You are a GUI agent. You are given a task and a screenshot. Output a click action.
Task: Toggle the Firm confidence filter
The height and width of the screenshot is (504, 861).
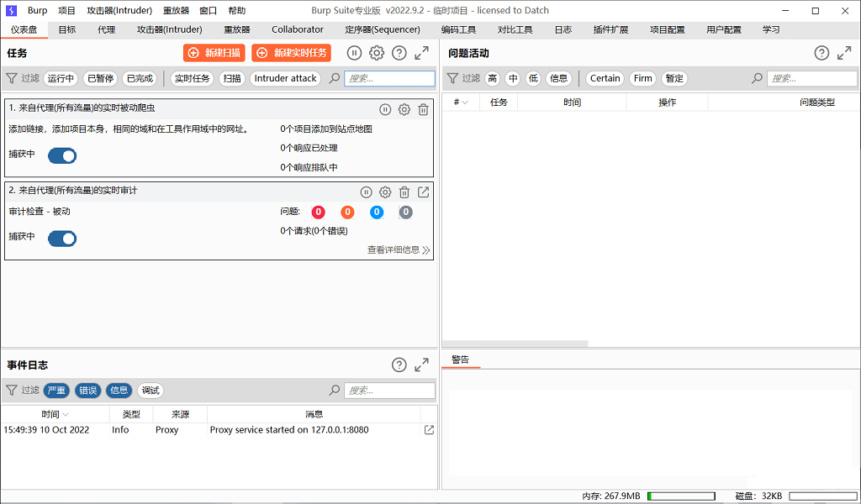point(643,78)
